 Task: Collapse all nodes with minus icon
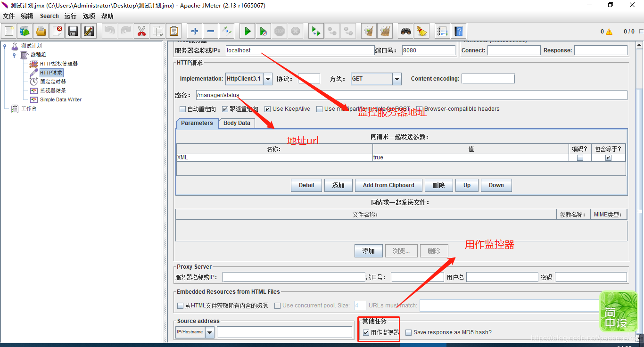(210, 32)
